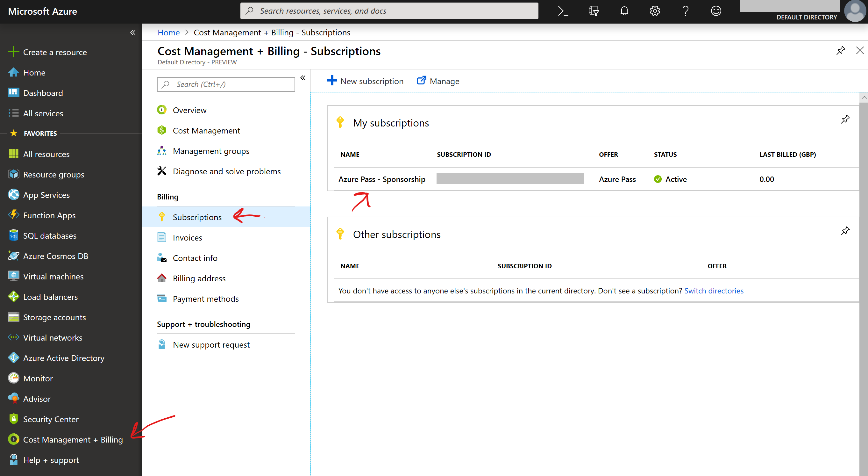This screenshot has width=868, height=476.
Task: Select Billing Address from billing menu
Action: [x=199, y=278]
